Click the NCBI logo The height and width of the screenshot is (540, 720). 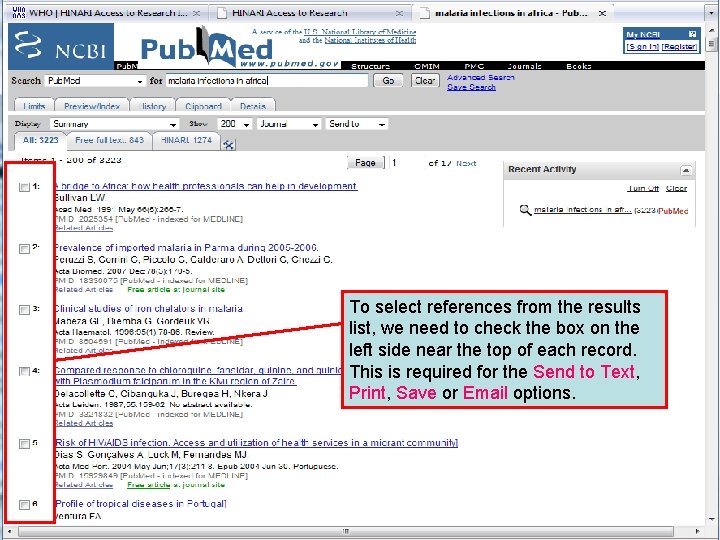(x=61, y=46)
